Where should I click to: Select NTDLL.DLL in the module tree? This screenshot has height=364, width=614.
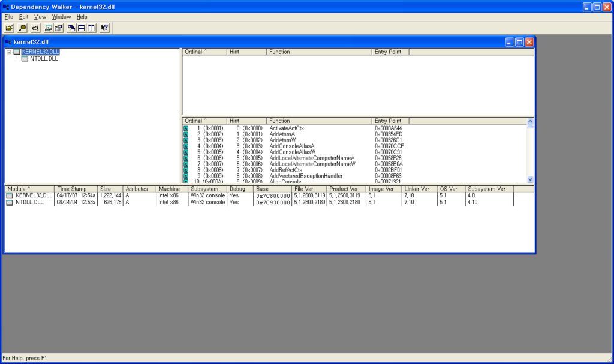click(x=44, y=59)
